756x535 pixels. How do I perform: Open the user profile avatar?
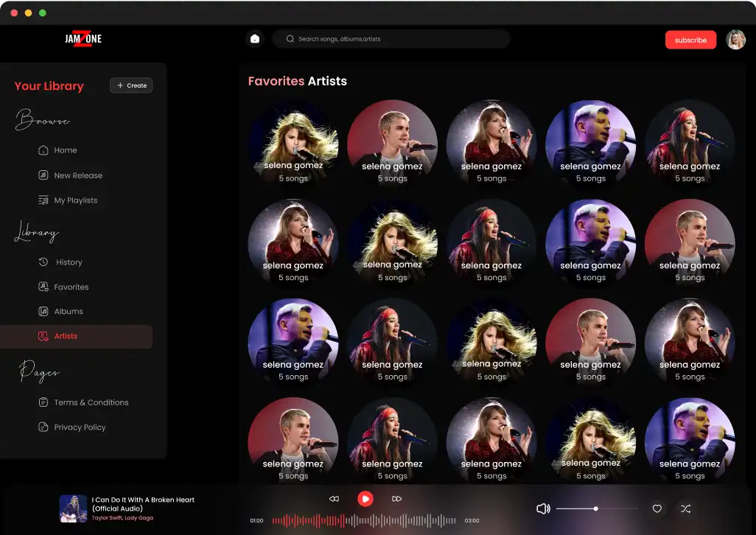pyautogui.click(x=736, y=40)
